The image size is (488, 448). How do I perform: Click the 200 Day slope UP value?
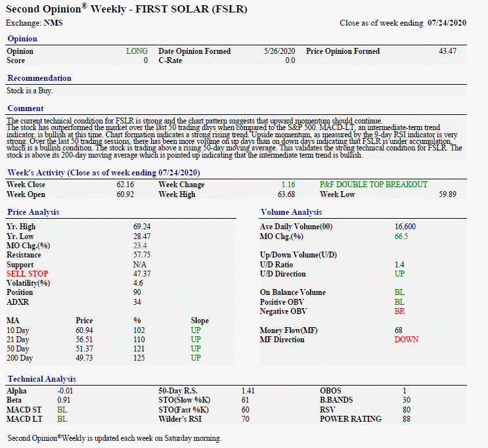pyautogui.click(x=196, y=358)
